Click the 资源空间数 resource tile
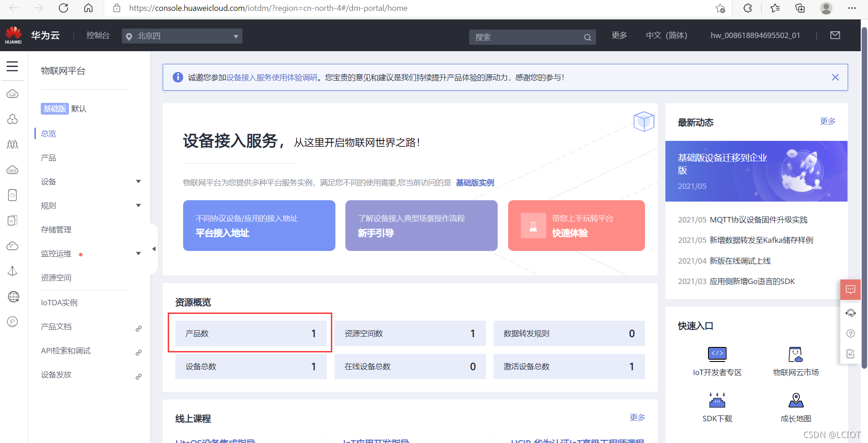The width and height of the screenshot is (868, 443). (410, 333)
